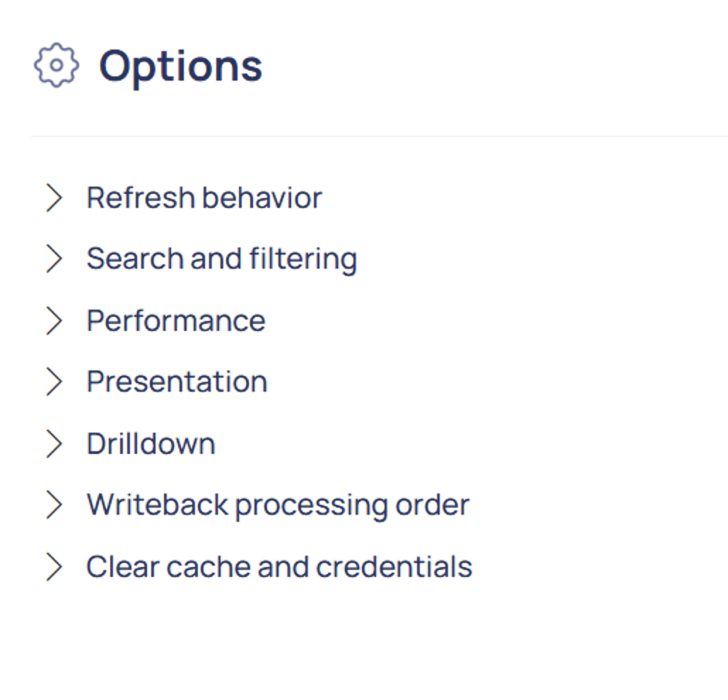Select the Drilldown label
The width and height of the screenshot is (728, 700).
click(x=151, y=444)
